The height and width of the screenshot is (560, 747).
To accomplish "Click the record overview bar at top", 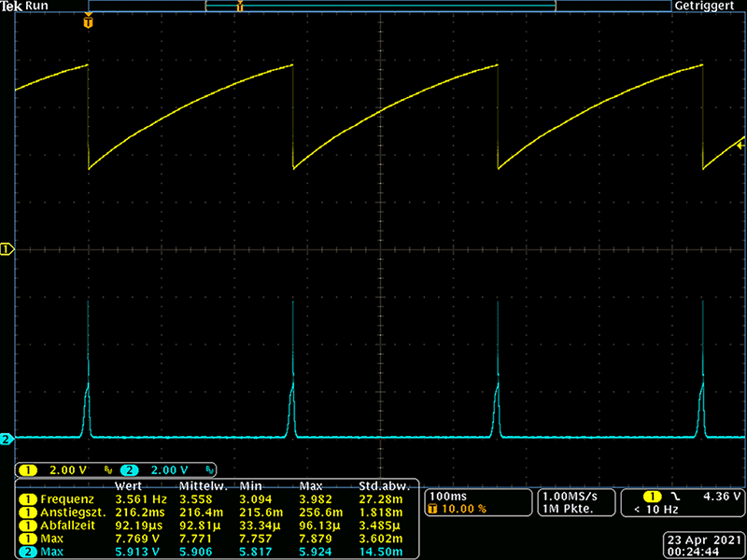I will tap(380, 7).
